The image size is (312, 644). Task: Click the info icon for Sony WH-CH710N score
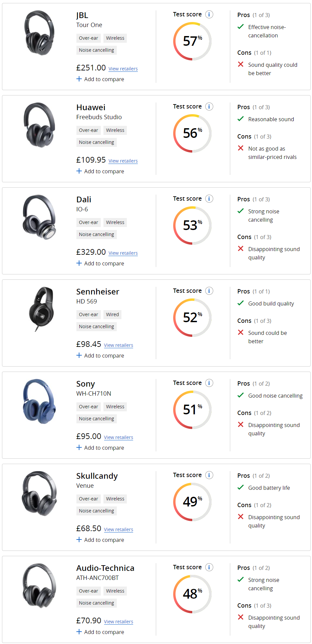point(209,383)
